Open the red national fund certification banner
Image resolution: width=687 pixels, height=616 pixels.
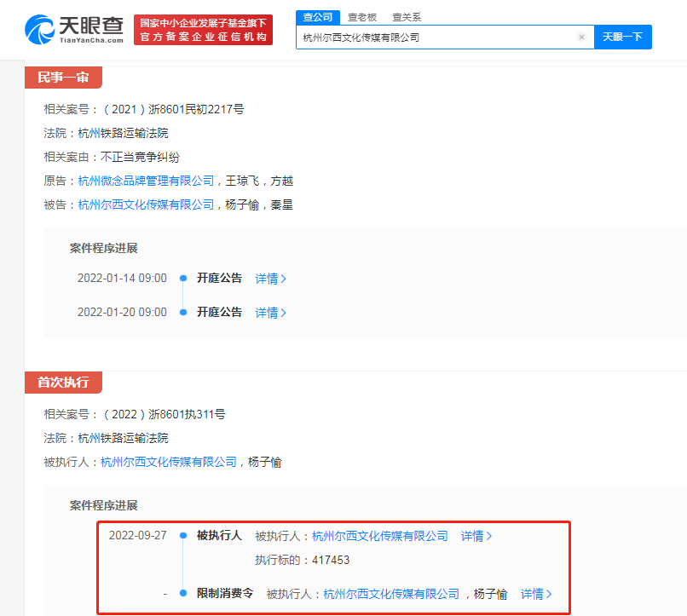pyautogui.click(x=204, y=30)
